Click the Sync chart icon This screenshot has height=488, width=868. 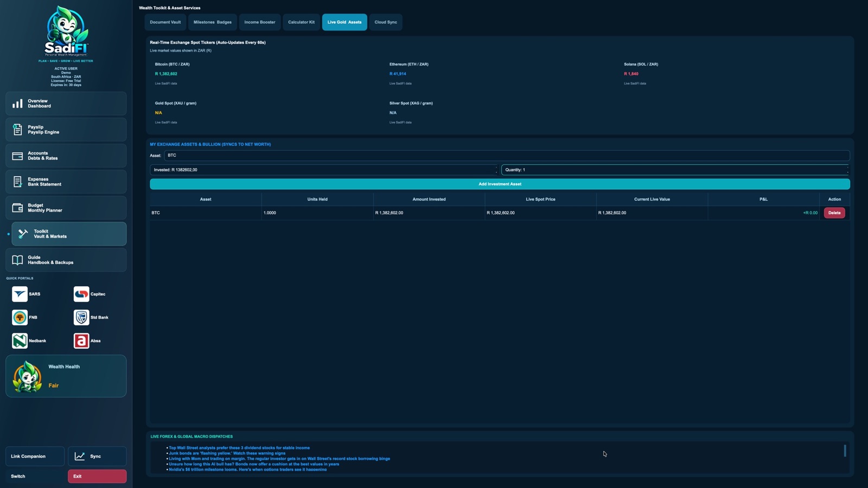coord(80,456)
